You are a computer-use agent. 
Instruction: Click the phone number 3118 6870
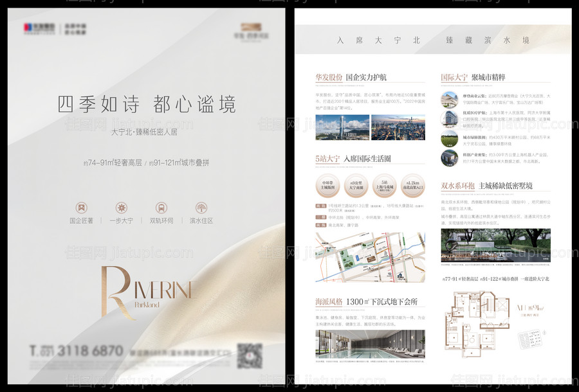(x=84, y=351)
